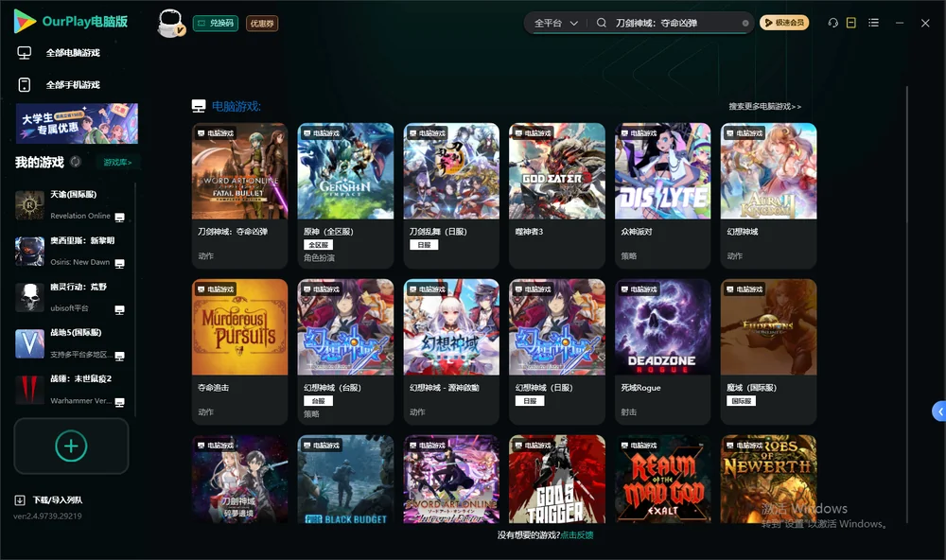Screen dimensions: 946x560
Task: Open the 刀剑神域: 夺命凶弹 game card
Action: click(x=239, y=196)
